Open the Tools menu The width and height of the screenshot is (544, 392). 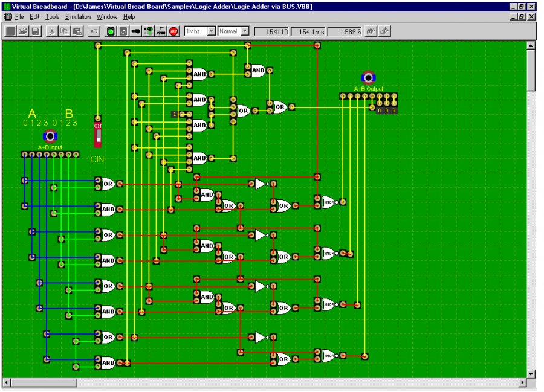(53, 17)
